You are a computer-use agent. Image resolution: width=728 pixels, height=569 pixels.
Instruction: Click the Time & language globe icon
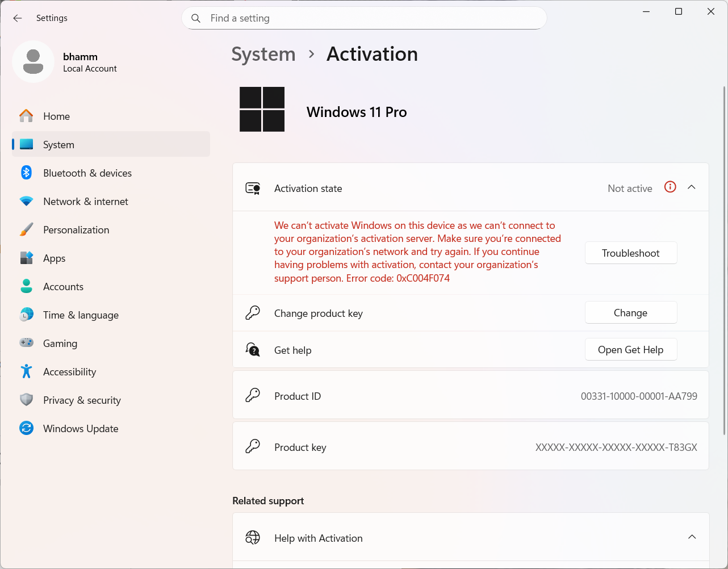coord(26,315)
